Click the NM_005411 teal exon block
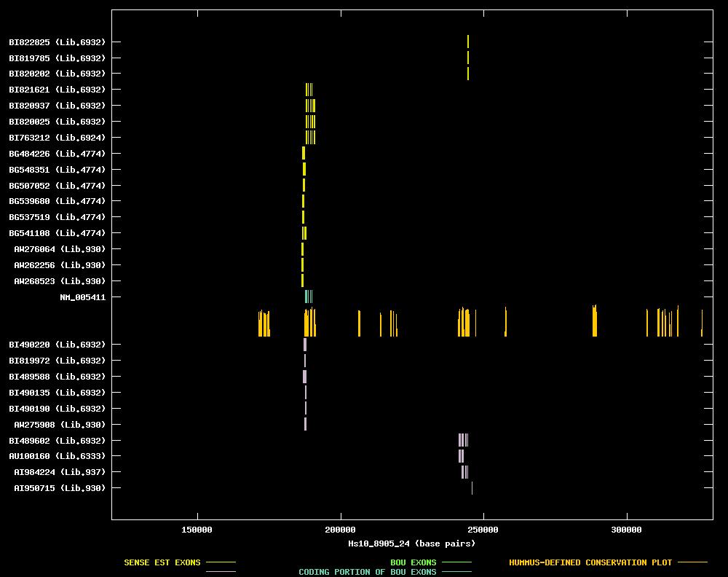728x577 pixels. [309, 297]
